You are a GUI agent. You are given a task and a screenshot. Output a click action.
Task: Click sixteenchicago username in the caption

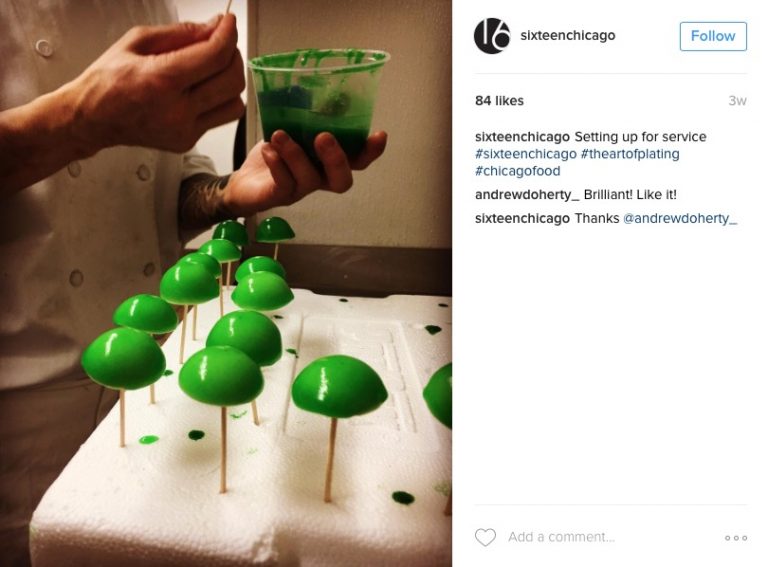coord(522,137)
